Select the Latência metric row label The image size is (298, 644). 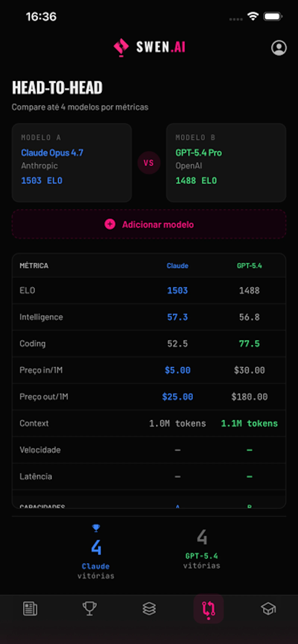point(36,476)
